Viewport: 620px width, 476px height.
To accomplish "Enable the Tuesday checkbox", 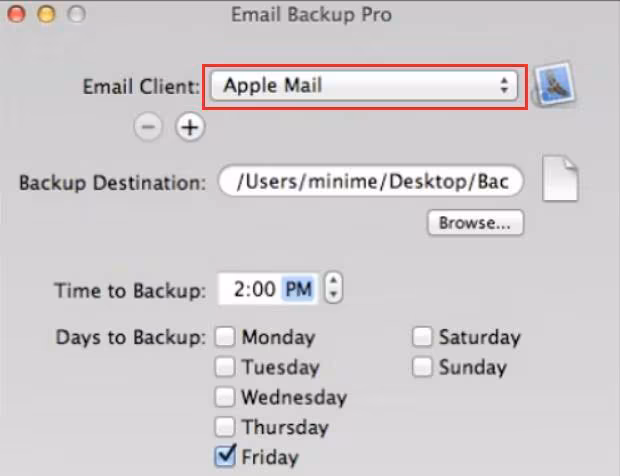I will pyautogui.click(x=225, y=367).
